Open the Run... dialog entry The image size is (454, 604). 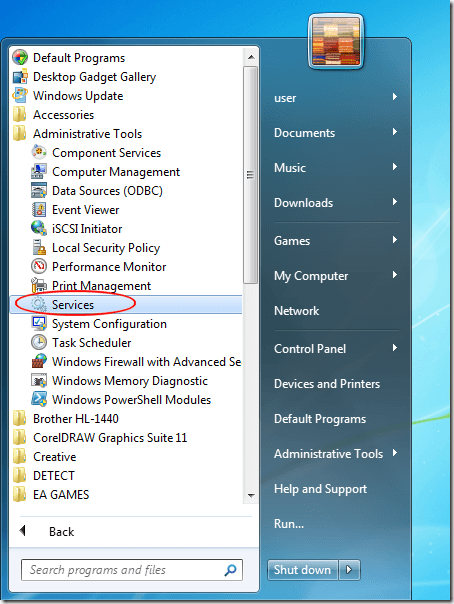[x=289, y=523]
